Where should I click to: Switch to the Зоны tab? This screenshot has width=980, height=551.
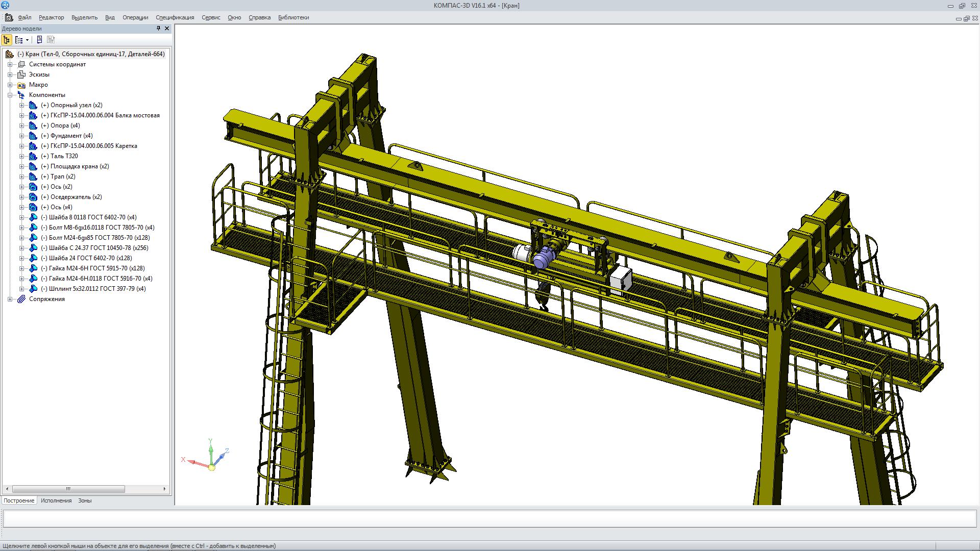tap(85, 500)
